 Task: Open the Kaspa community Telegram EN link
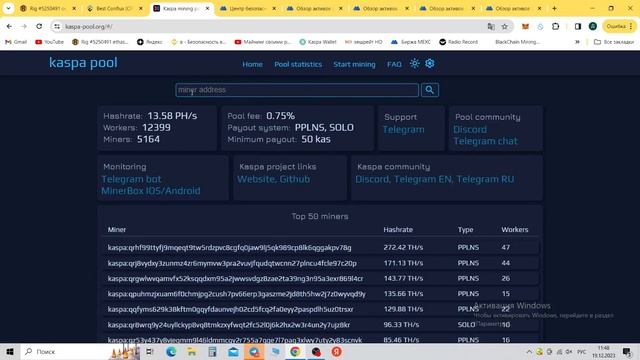423,179
